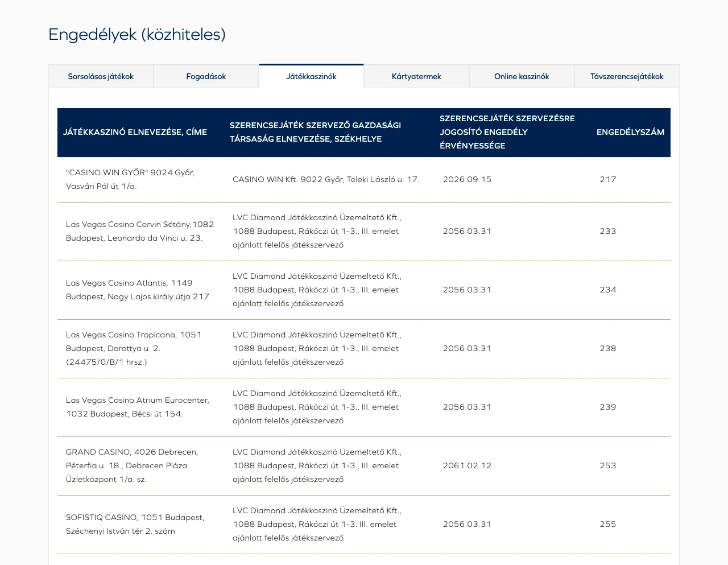
Task: Click license number 217
Action: (x=608, y=179)
